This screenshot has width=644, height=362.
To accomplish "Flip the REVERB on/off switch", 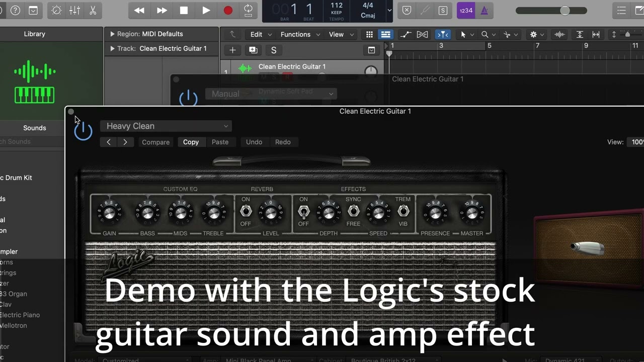I will click(246, 212).
